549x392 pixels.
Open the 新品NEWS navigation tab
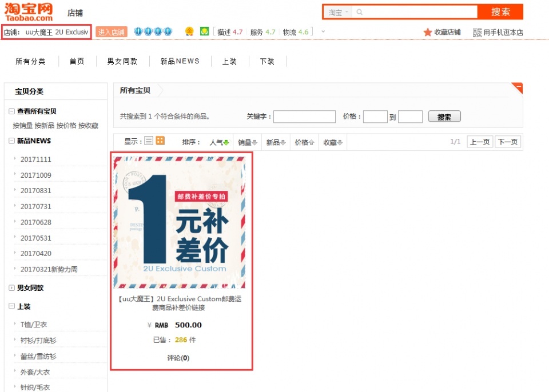point(180,61)
